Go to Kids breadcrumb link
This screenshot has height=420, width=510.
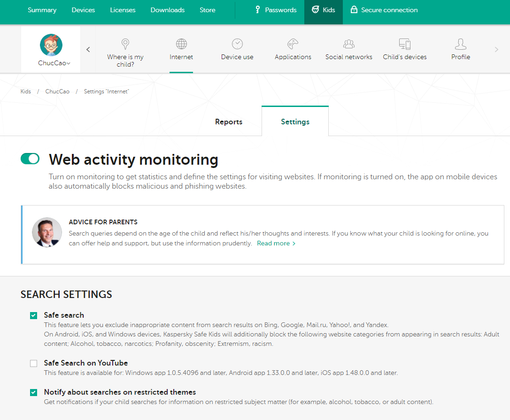click(x=26, y=92)
